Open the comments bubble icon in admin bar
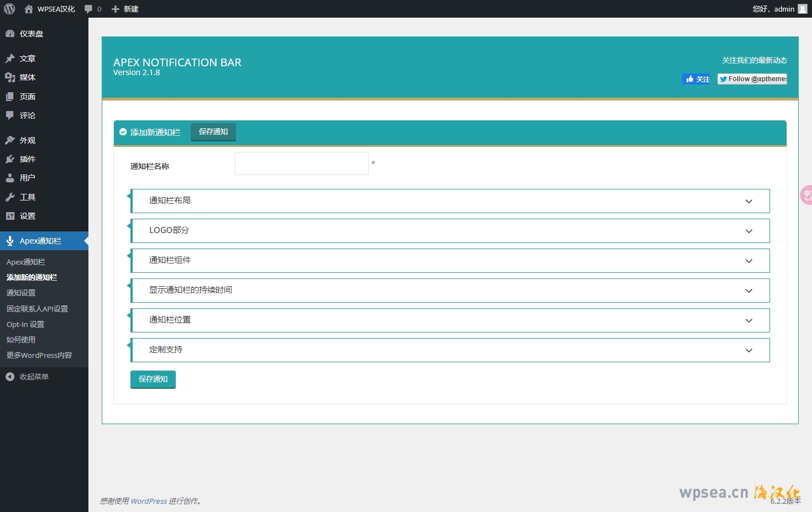 point(88,9)
